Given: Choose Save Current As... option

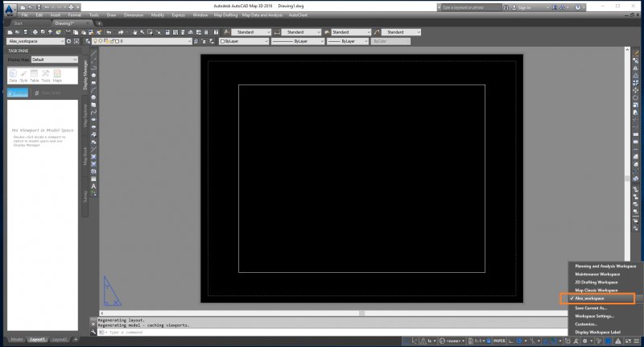Looking at the screenshot, I should (x=591, y=308).
